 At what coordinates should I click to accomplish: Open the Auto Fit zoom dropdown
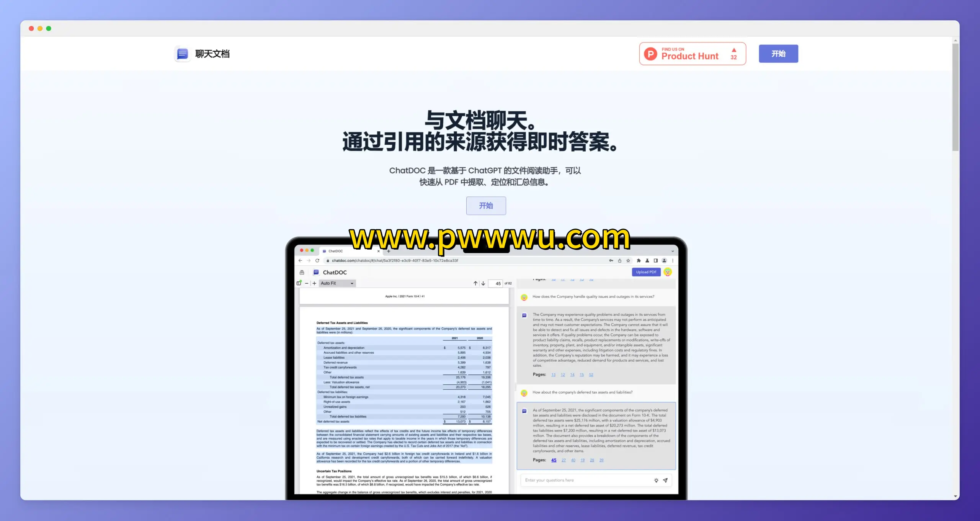pos(337,283)
